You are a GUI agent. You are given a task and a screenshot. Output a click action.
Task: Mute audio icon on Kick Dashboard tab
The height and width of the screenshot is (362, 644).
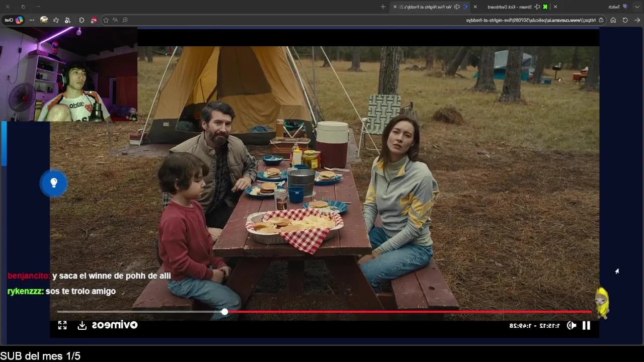point(537,7)
